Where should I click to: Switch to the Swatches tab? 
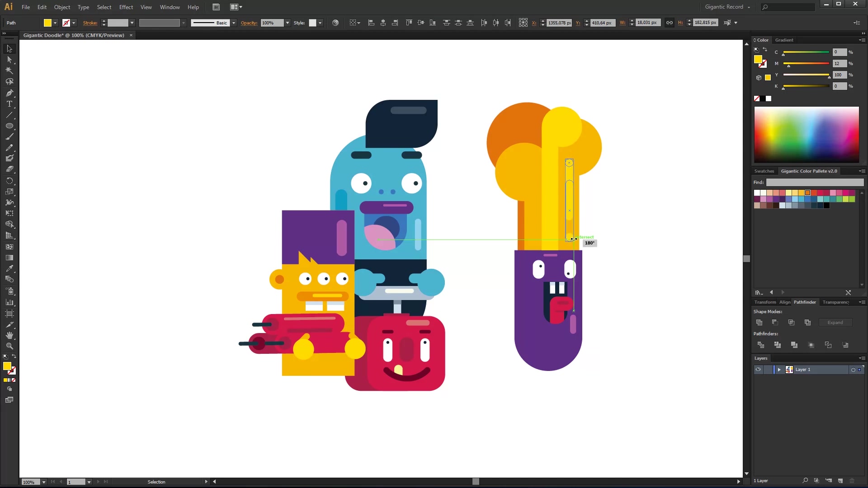(764, 171)
